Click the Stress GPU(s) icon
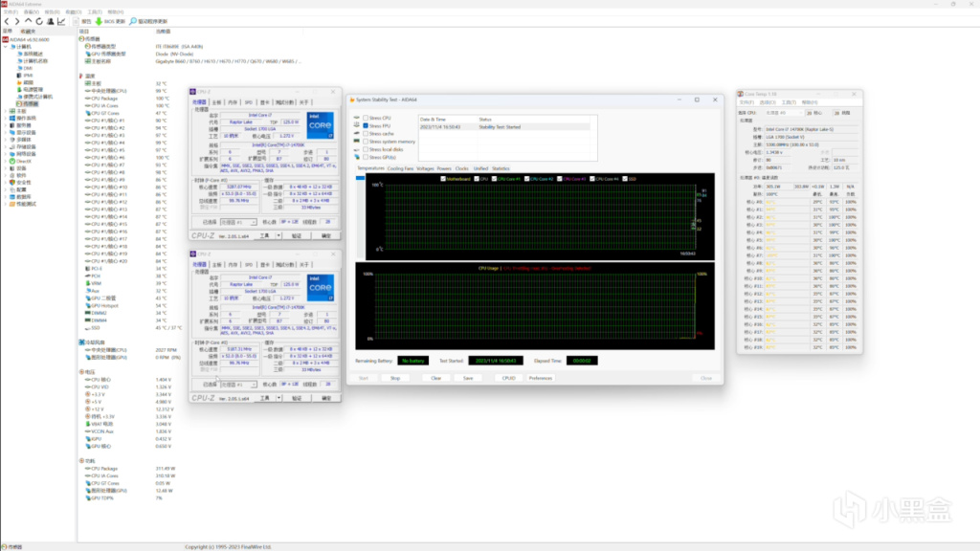This screenshot has height=551, width=980. point(357,158)
